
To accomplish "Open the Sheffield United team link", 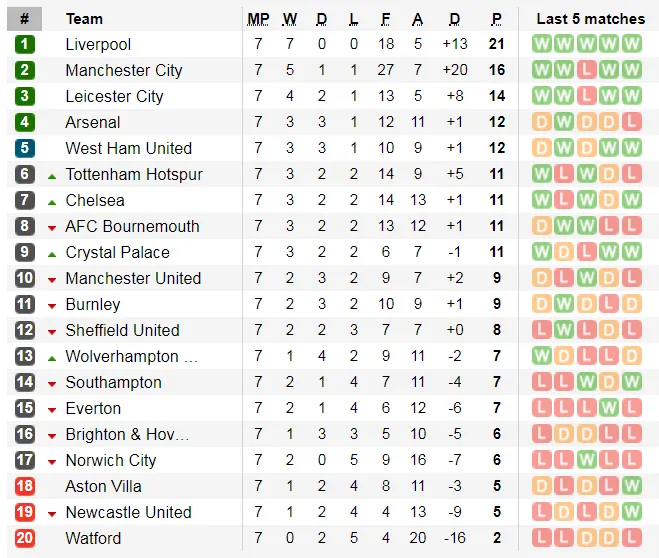I will [122, 330].
